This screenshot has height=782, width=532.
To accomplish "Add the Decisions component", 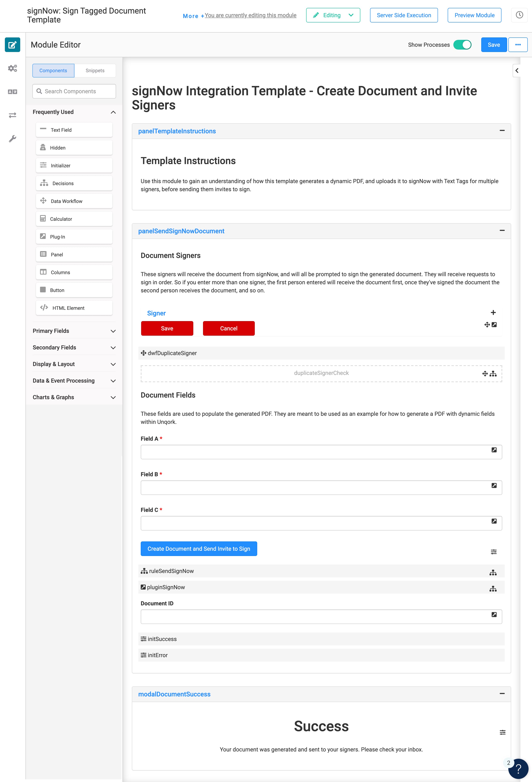I will (x=74, y=183).
